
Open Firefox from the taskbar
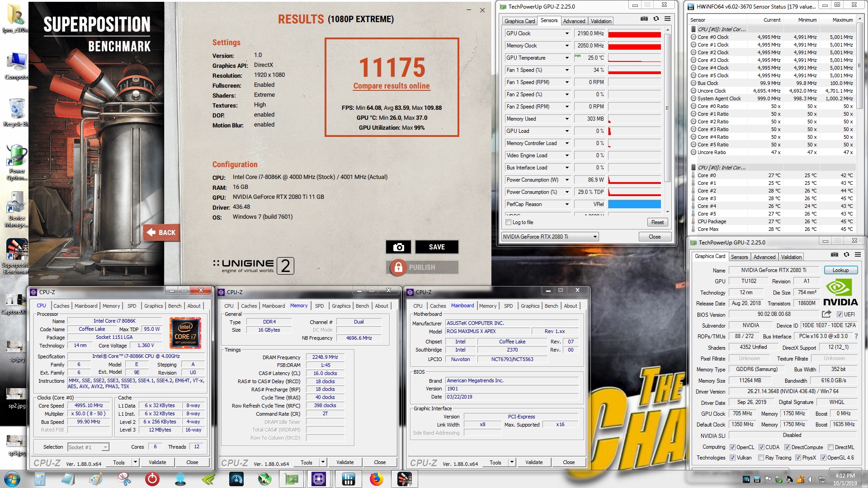(x=376, y=479)
